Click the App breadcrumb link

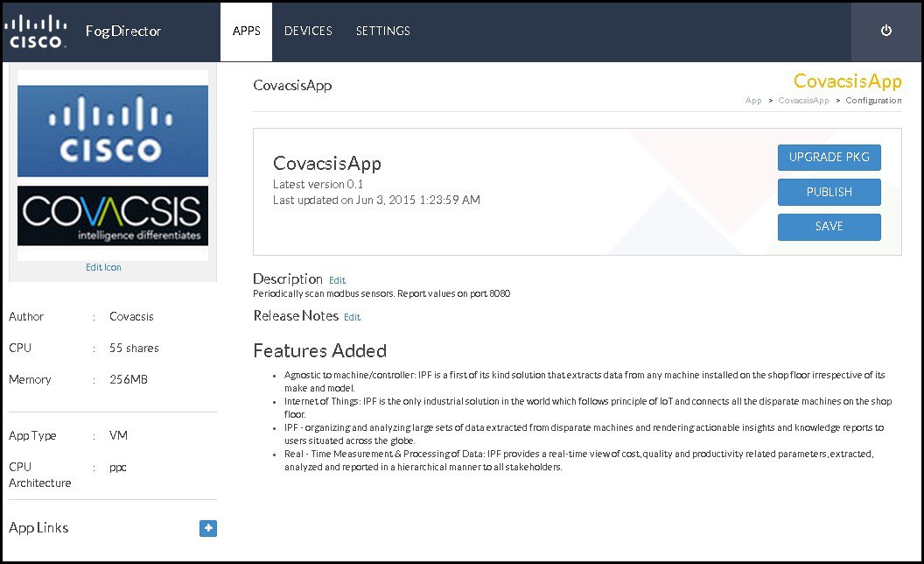pyautogui.click(x=753, y=101)
